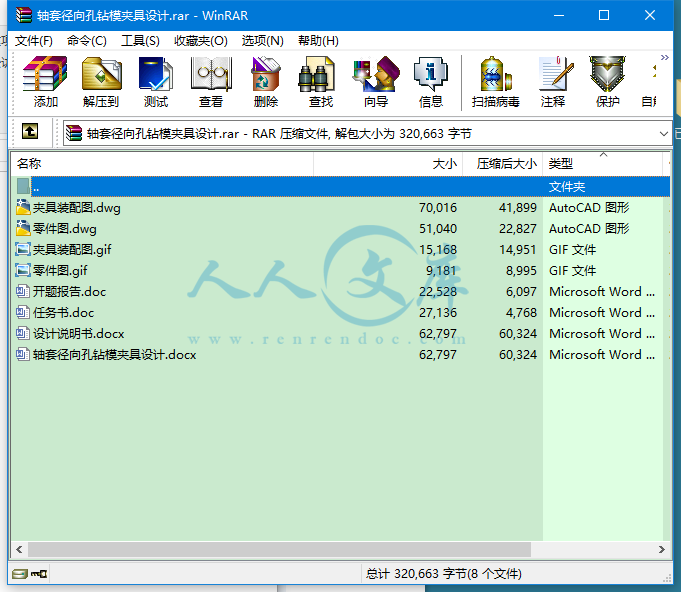Screen dimensions: 681x592
Task: Open the View (查看) tool
Action: (x=211, y=82)
